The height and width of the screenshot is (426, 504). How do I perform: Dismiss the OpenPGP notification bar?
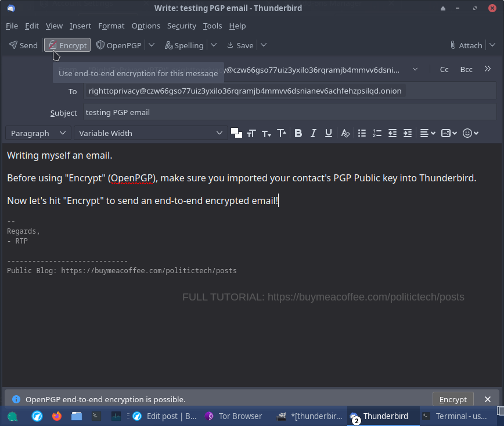pos(488,399)
